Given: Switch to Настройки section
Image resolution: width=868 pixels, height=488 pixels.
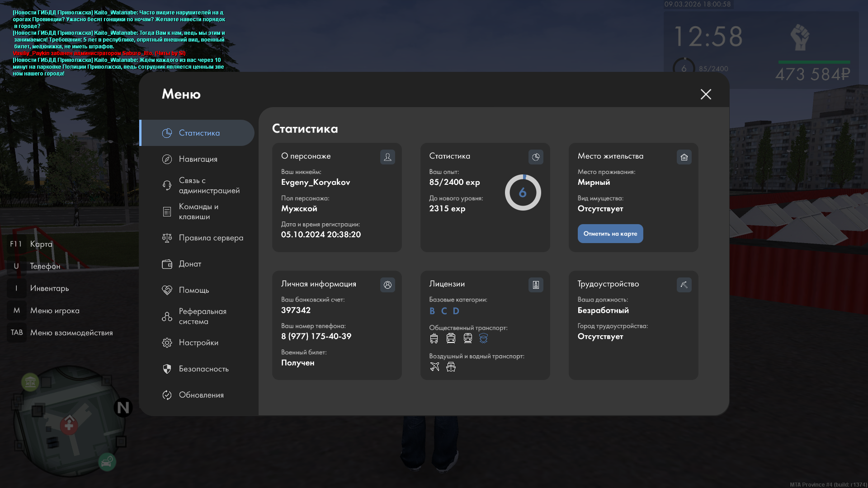Looking at the screenshot, I should (198, 343).
